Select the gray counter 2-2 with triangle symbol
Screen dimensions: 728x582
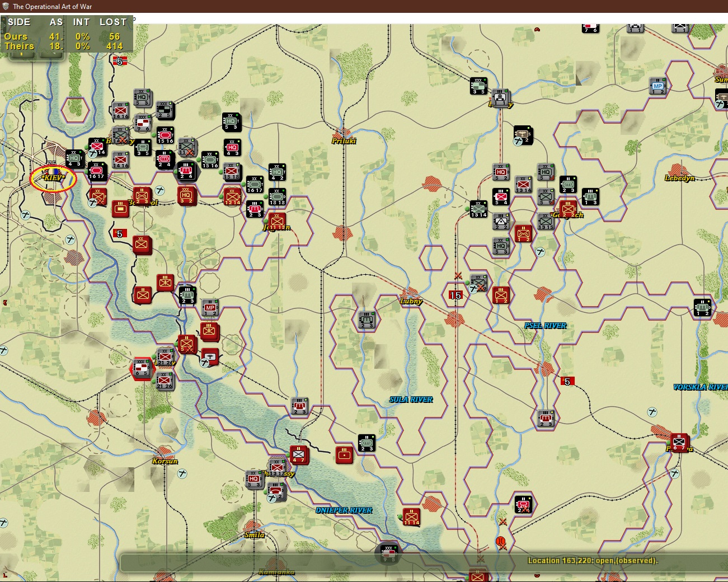click(501, 222)
